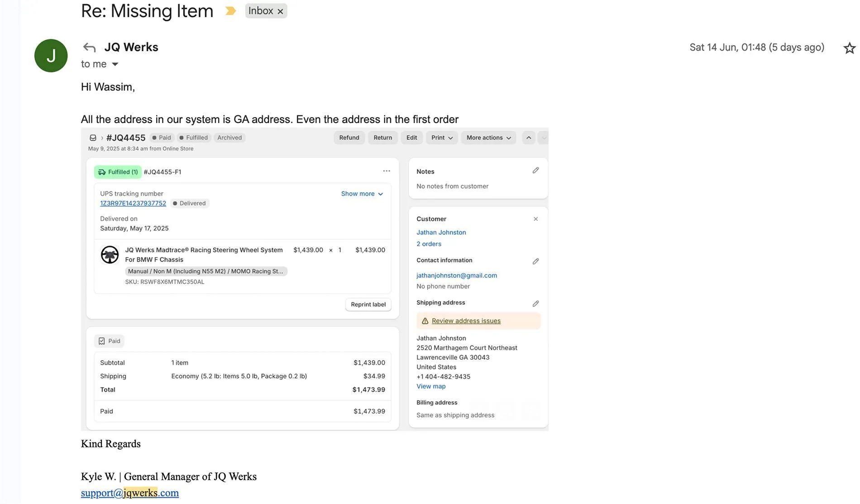The height and width of the screenshot is (504, 860).
Task: Click the Shipping cost $34.99
Action: 374,376
